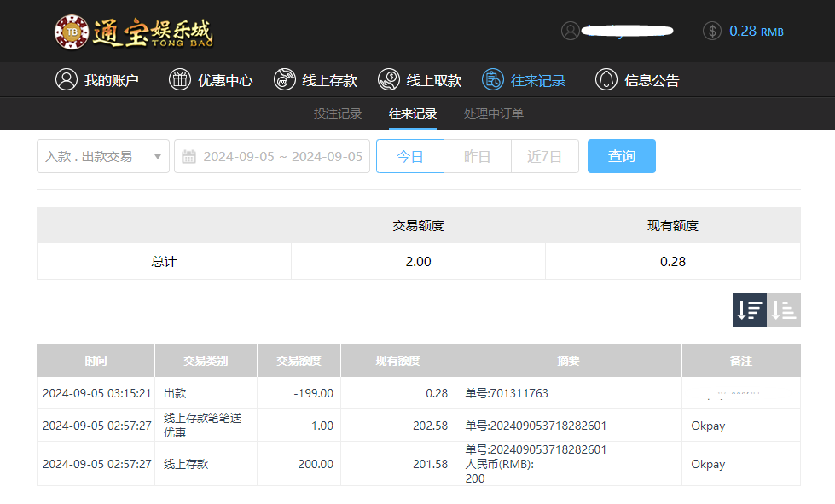This screenshot has height=504, width=835.
Task: Toggle descending sort order button
Action: 750,310
